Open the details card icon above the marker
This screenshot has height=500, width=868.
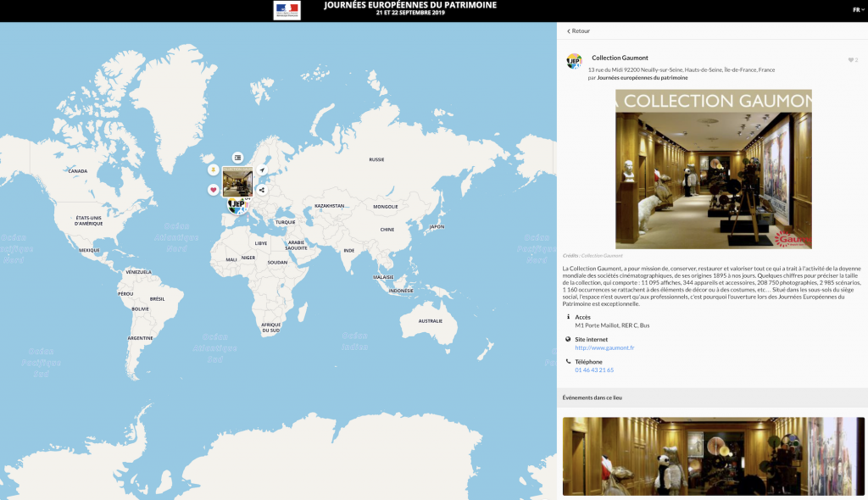click(237, 158)
